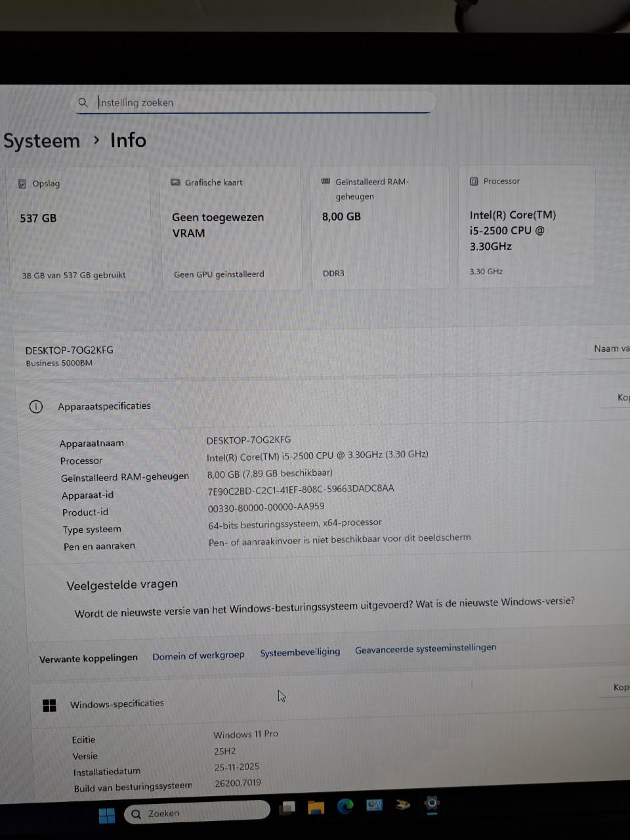Click the Kopiëren button near Apparaatspecificaties

(619, 397)
